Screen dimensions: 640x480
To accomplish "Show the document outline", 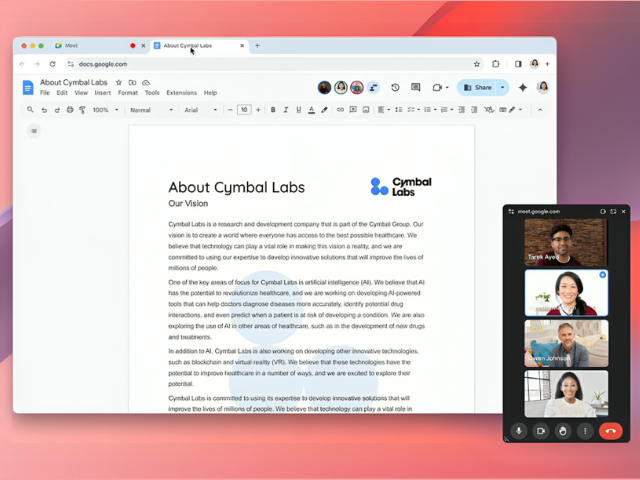I will (34, 131).
